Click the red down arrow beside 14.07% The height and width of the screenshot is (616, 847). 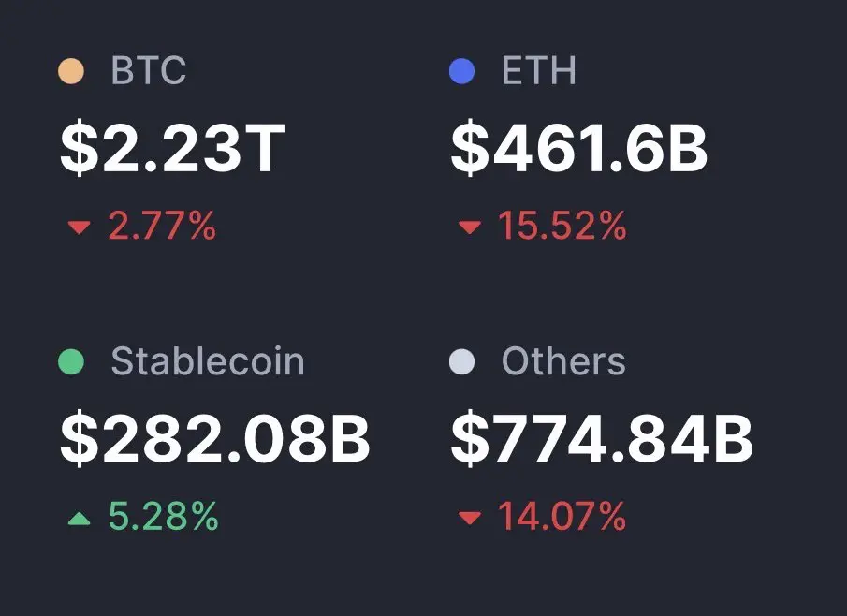[x=470, y=518]
